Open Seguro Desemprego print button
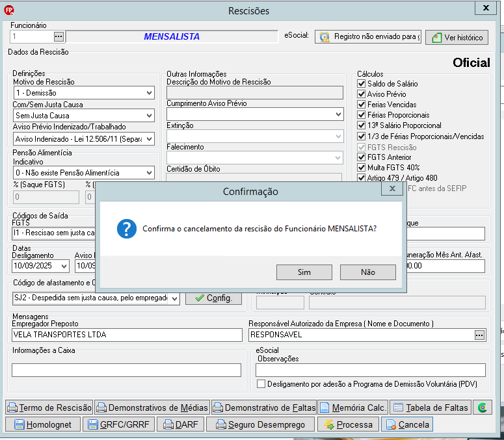The image size is (504, 440). (x=260, y=424)
